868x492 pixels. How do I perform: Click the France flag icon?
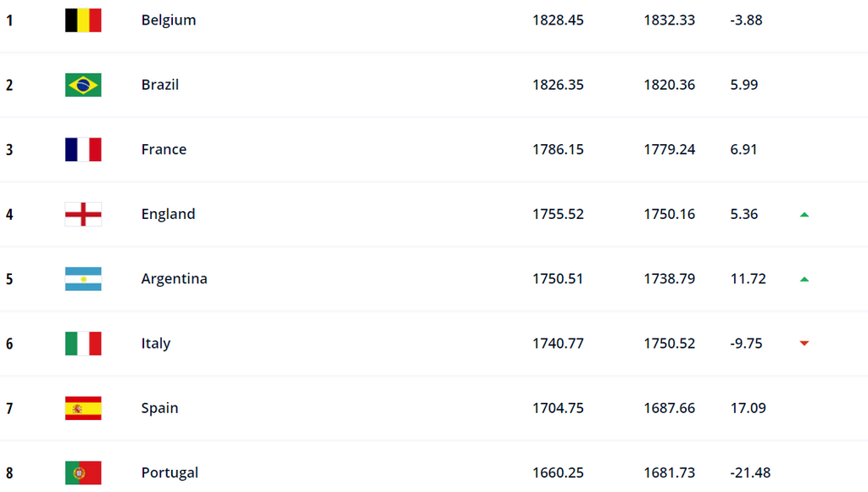[x=83, y=149]
